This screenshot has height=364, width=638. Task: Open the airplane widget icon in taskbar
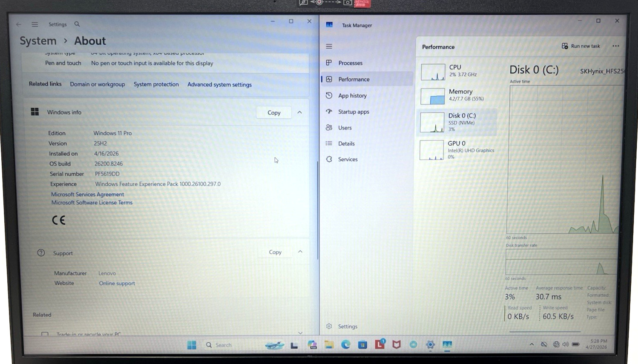coord(274,345)
